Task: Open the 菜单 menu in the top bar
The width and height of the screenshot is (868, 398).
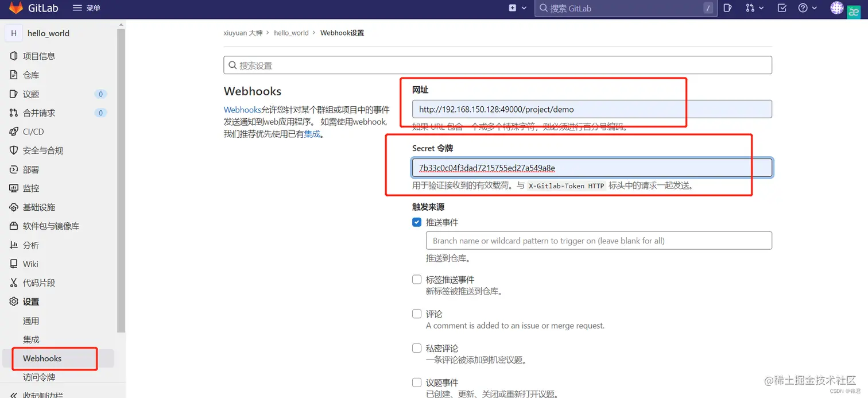Action: [x=87, y=8]
